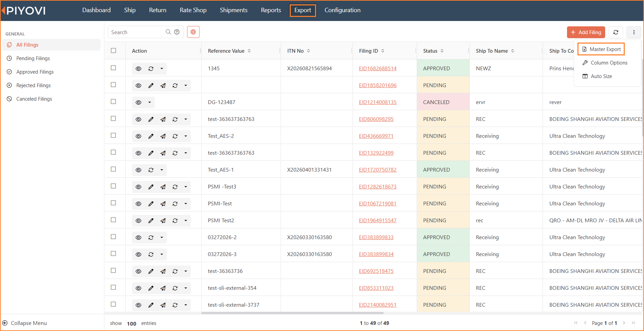Open the action caret for row 03272026-3
The height and width of the screenshot is (331, 644).
pyautogui.click(x=162, y=254)
